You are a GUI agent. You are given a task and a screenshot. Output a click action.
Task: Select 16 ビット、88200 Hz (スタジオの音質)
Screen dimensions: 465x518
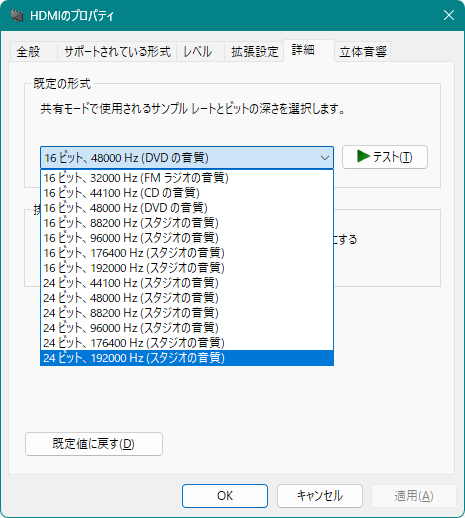pos(187,223)
